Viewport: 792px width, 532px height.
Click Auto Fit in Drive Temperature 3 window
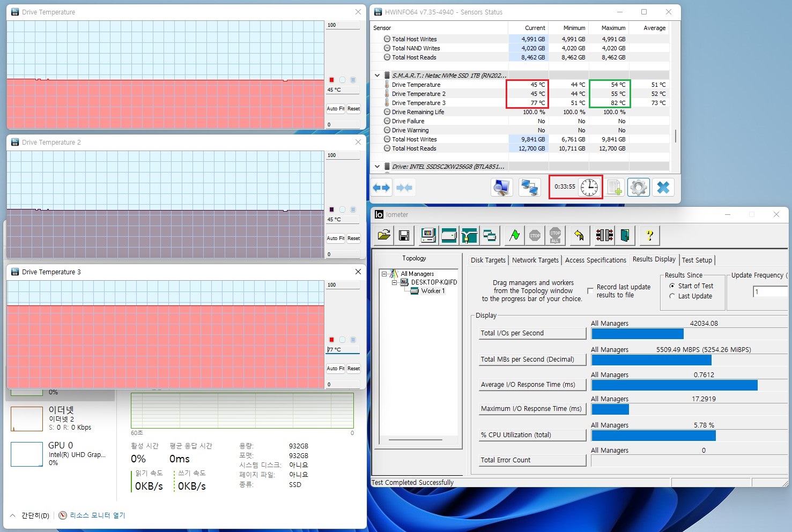coord(336,369)
